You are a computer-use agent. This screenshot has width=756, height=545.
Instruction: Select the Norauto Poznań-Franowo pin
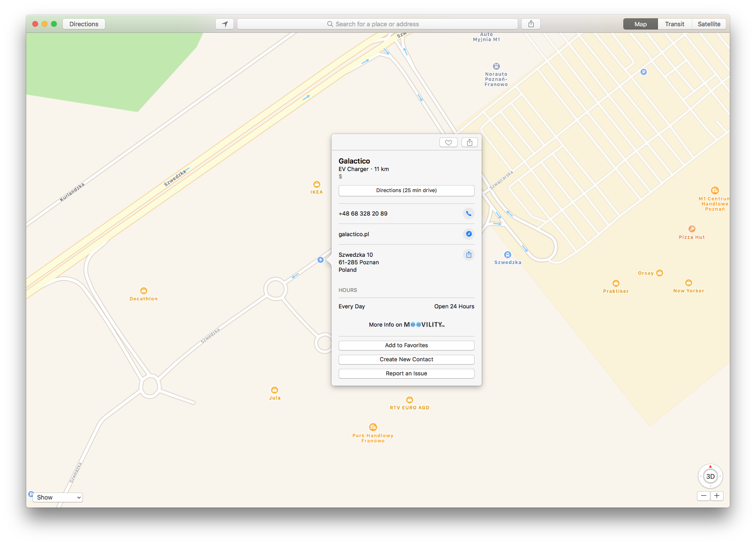[496, 67]
